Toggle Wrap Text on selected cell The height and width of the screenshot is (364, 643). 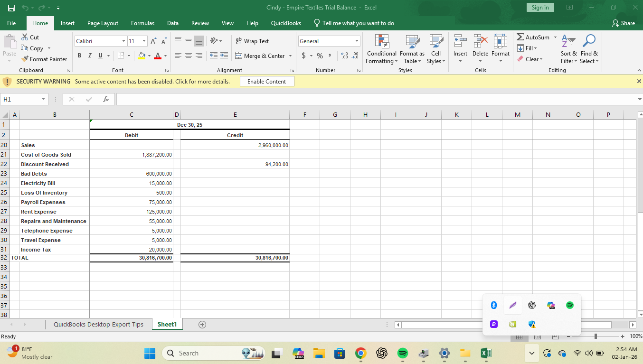[252, 41]
